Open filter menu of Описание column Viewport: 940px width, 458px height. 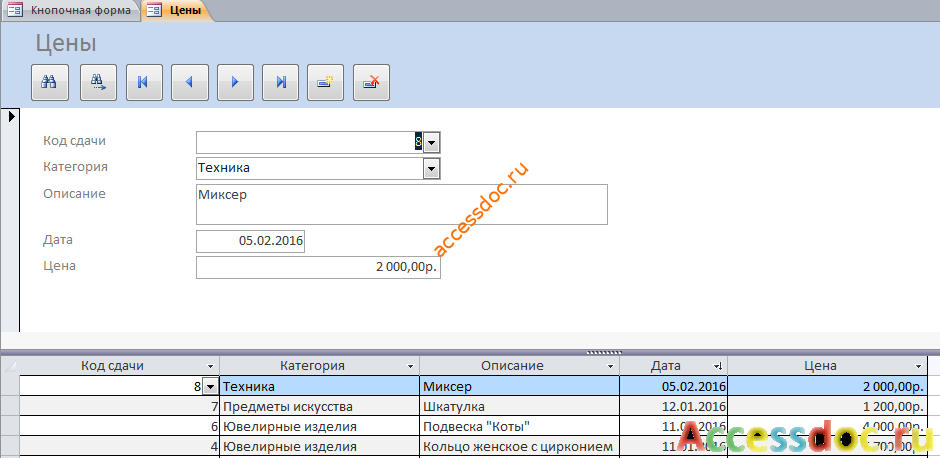(x=610, y=366)
